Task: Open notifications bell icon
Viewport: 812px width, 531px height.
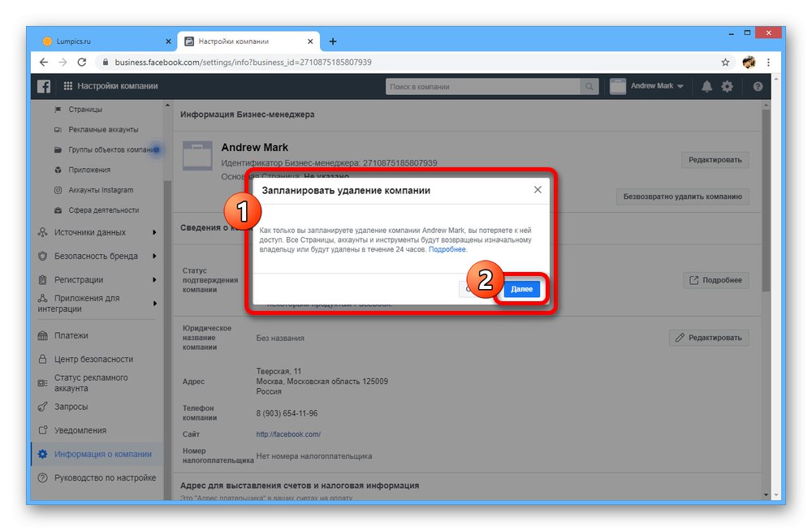Action: pyautogui.click(x=707, y=87)
